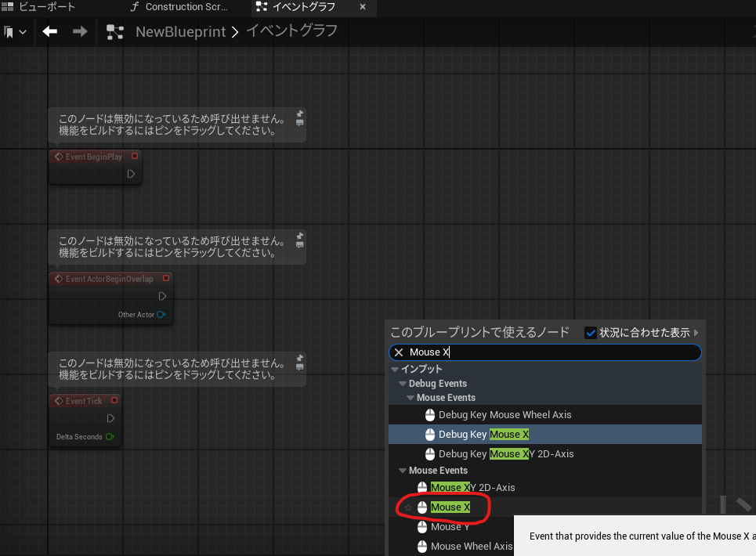Click the Other Actor output pin
This screenshot has width=756, height=556.
point(161,315)
